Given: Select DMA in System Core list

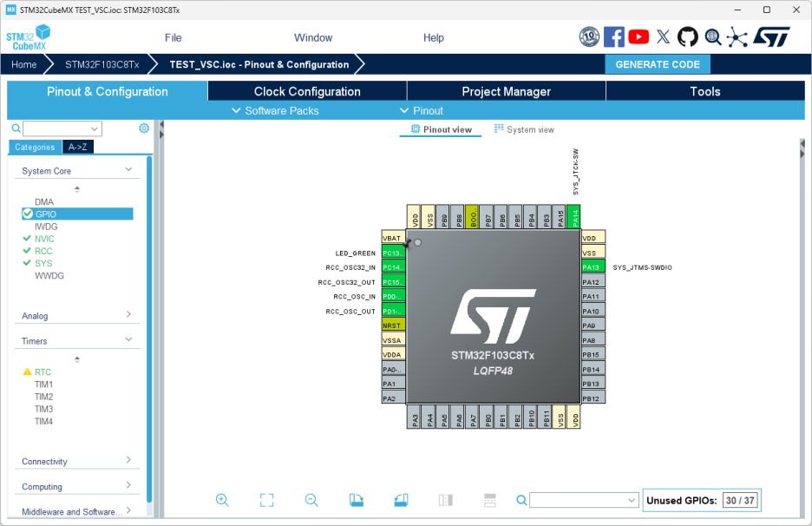Looking at the screenshot, I should pyautogui.click(x=44, y=201).
